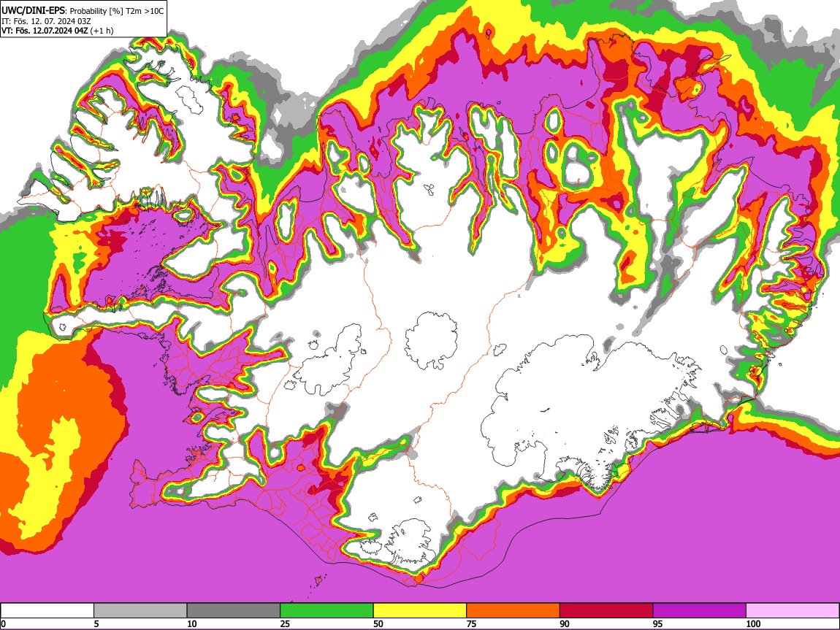Click the legend value '100'
Image resolution: width=840 pixels, height=630 pixels.
tap(753, 623)
